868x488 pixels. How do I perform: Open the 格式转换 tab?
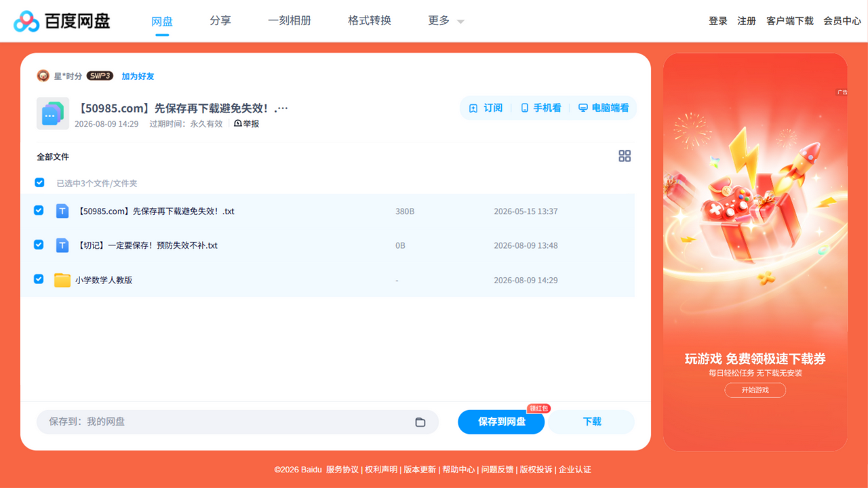tap(370, 21)
